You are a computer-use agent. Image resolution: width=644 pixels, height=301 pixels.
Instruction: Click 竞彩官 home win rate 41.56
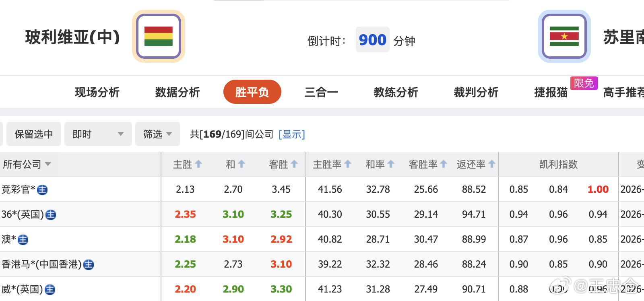tap(330, 189)
